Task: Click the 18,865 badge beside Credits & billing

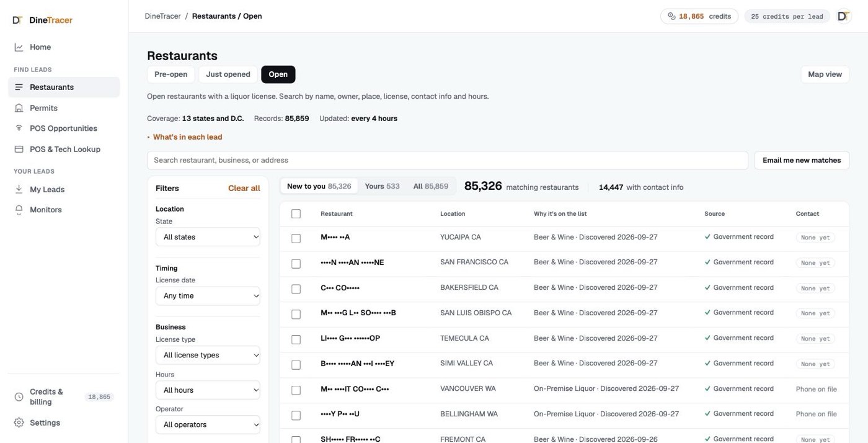Action: [99, 397]
